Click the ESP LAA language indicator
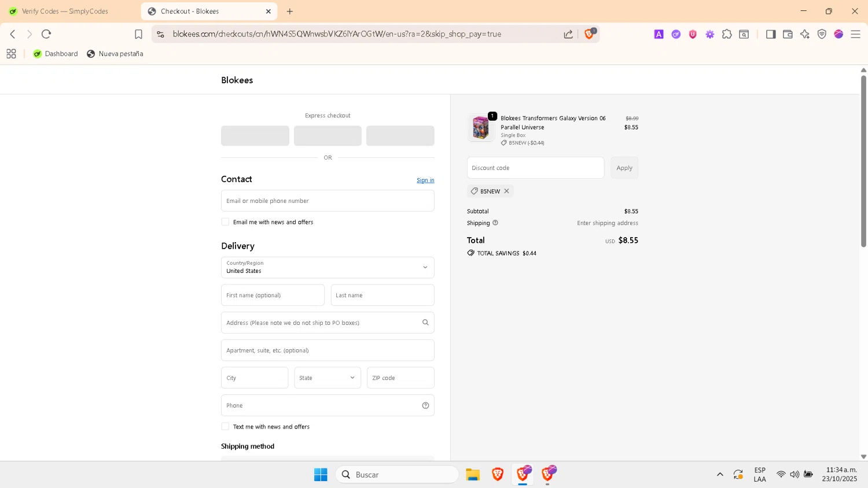868x488 pixels. pos(760,475)
